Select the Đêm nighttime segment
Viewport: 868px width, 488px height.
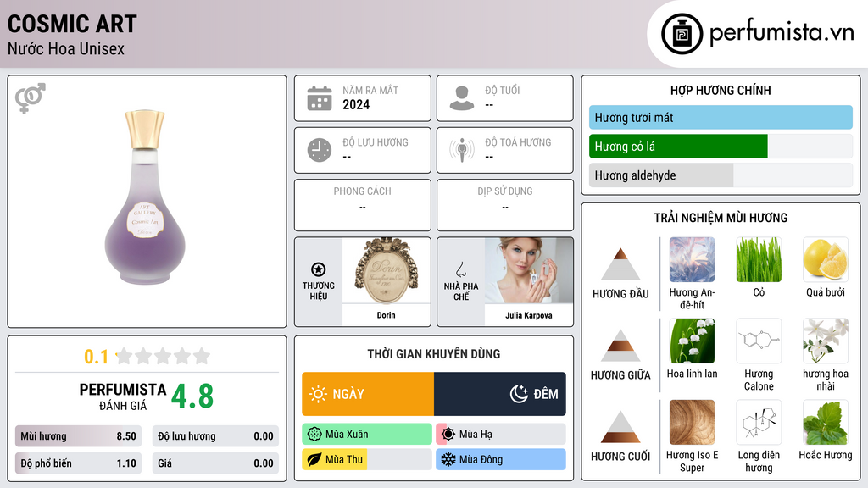500,394
